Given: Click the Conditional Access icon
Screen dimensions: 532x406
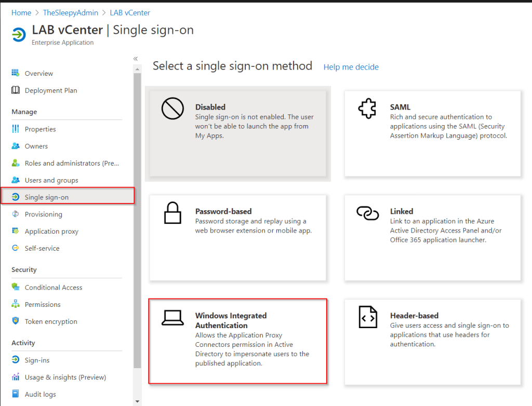Looking at the screenshot, I should 16,287.
